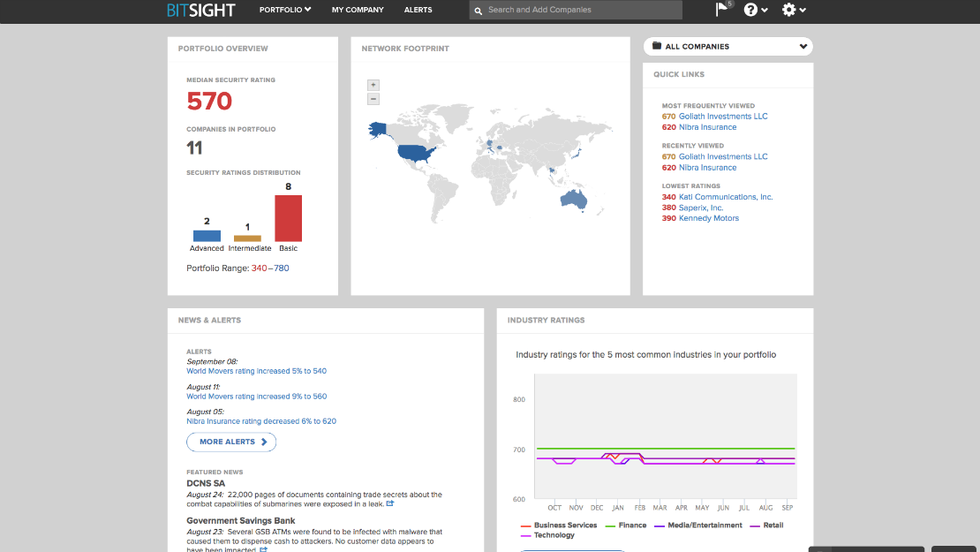
Task: Click the green Finance line on chart
Action: click(x=666, y=449)
